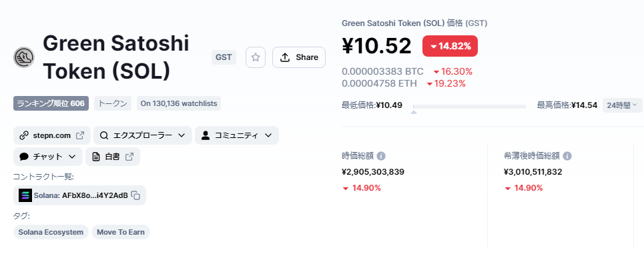
Task: Click the low-high price range bar
Action: 469,107
